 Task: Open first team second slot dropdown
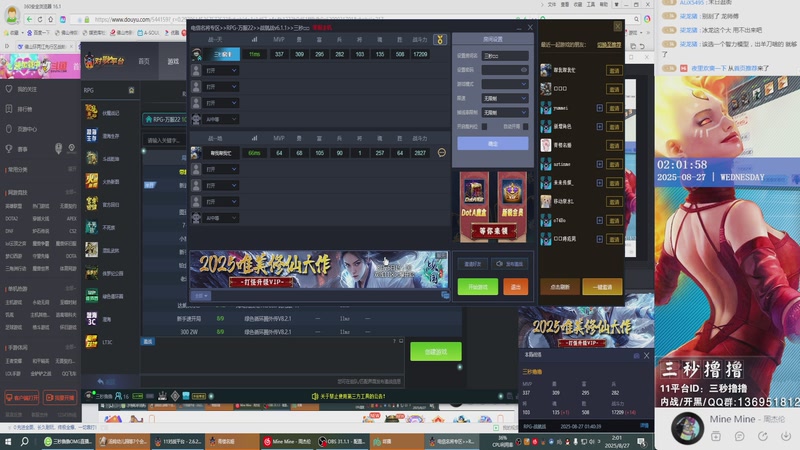221,70
